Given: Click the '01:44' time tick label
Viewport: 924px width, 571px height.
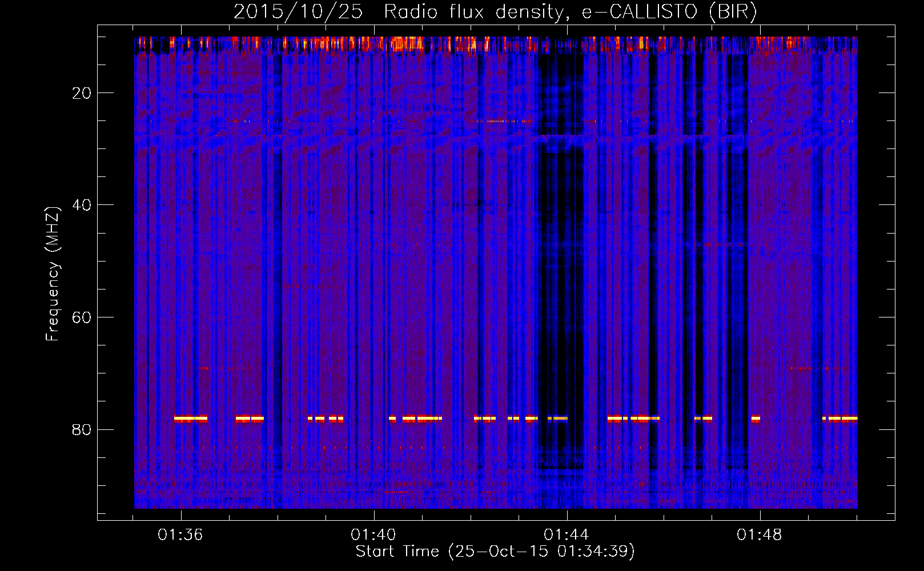Looking at the screenshot, I should [567, 535].
